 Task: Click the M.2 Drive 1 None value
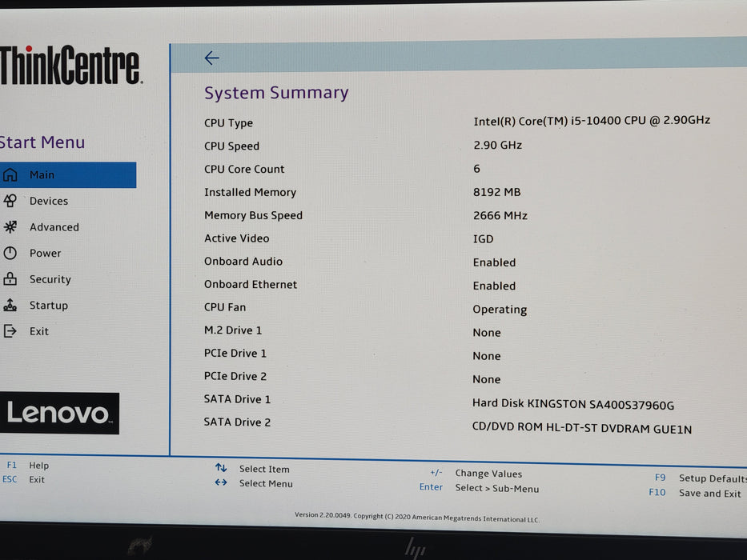pyautogui.click(x=487, y=332)
